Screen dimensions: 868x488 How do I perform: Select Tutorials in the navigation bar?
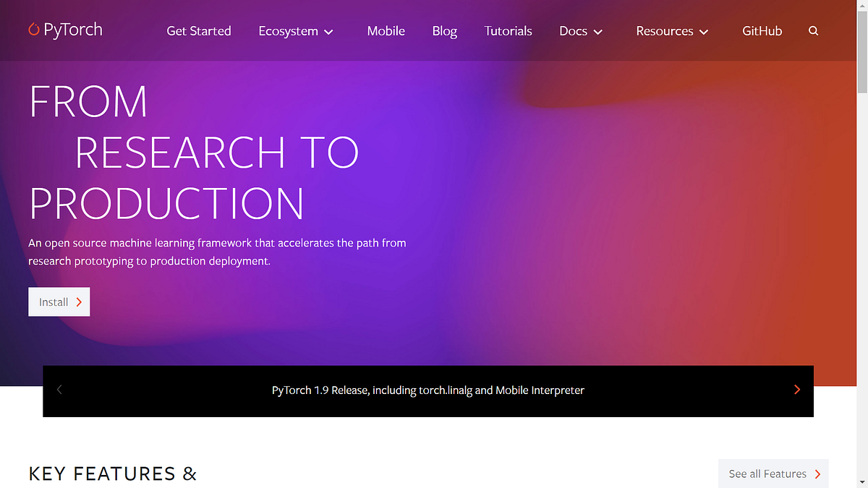(508, 31)
